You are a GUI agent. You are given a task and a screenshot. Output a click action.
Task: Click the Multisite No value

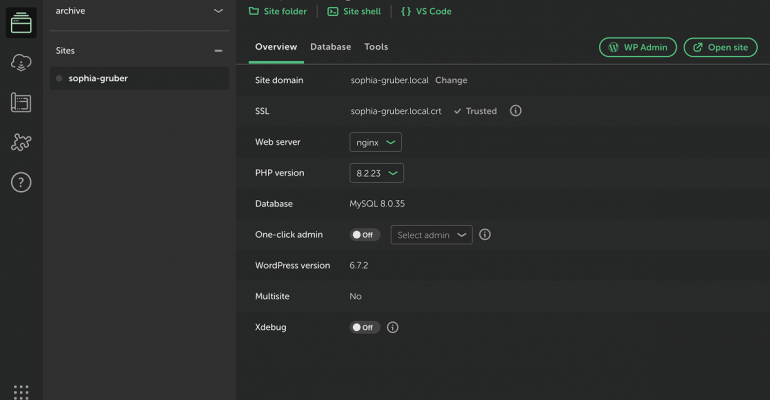[x=356, y=296]
